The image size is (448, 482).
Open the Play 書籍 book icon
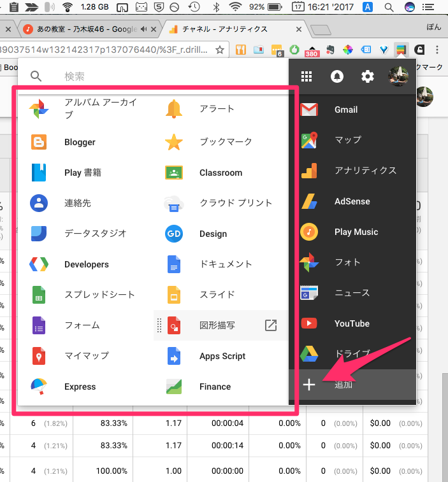click(x=39, y=173)
